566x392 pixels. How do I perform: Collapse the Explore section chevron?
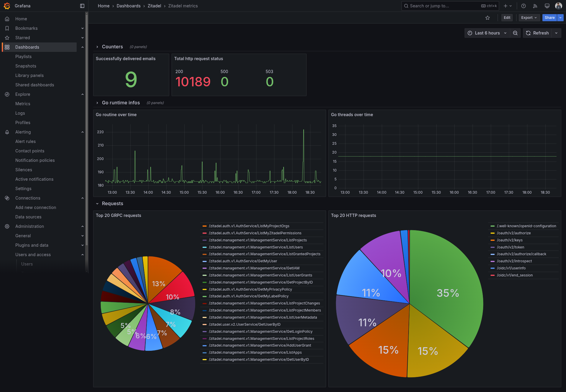[83, 94]
